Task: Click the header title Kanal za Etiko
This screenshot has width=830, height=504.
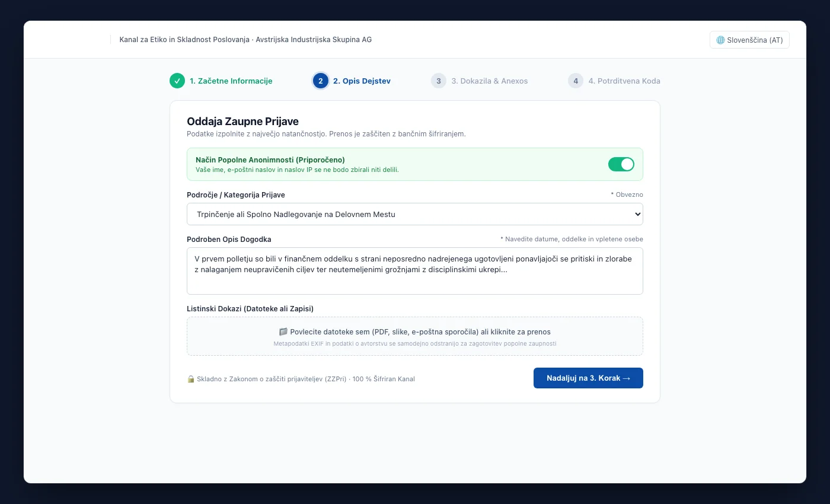Action: point(245,40)
